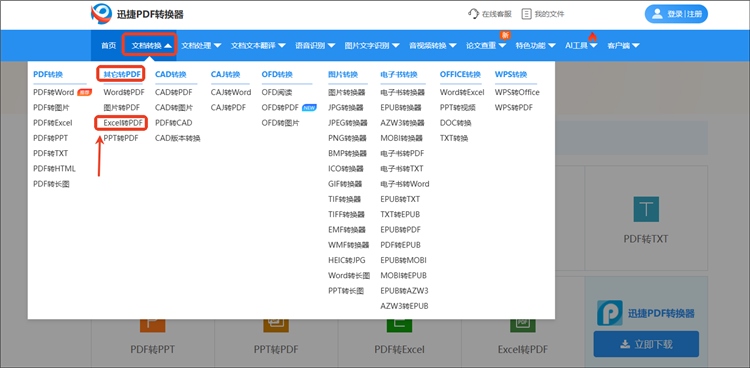Select PDF转Excel menu entry
750x368 pixels.
coord(53,123)
